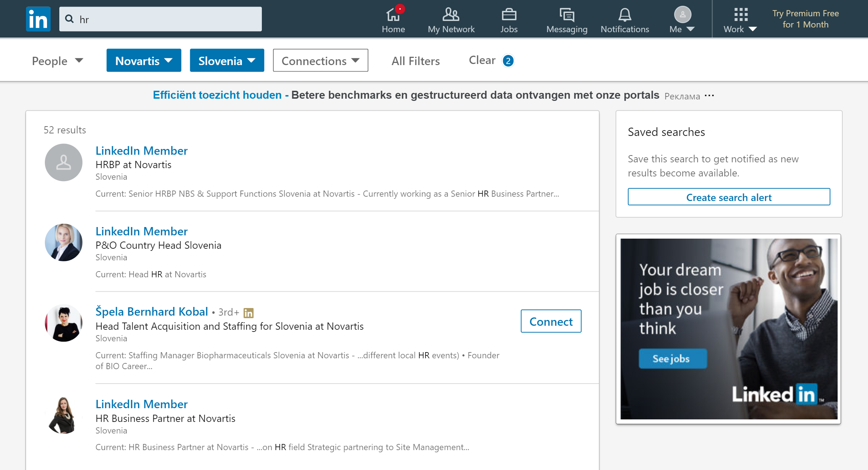This screenshot has height=470, width=868.
Task: Open Home from the house icon
Action: click(x=393, y=15)
